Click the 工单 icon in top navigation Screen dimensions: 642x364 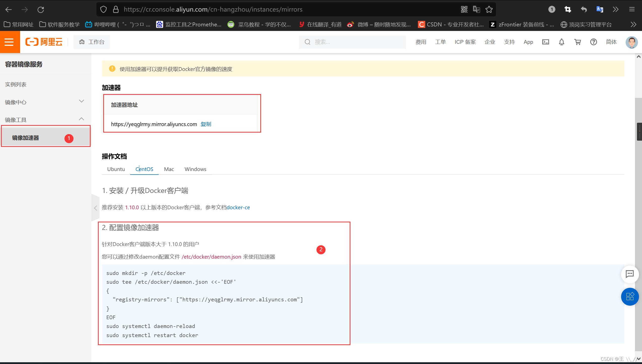point(440,42)
